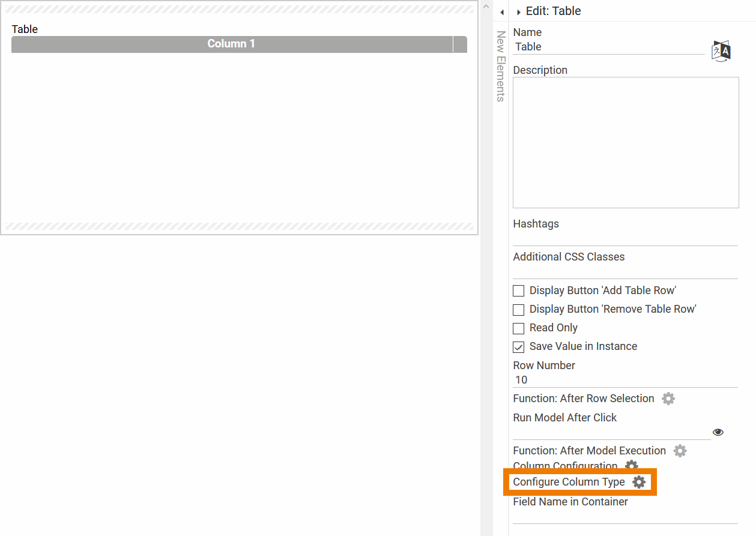756x536 pixels.
Task: Click the eye icon near Run Model After Click
Action: click(718, 432)
